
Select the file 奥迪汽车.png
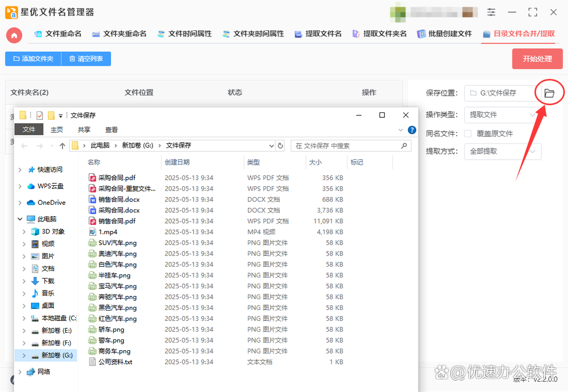(x=117, y=254)
